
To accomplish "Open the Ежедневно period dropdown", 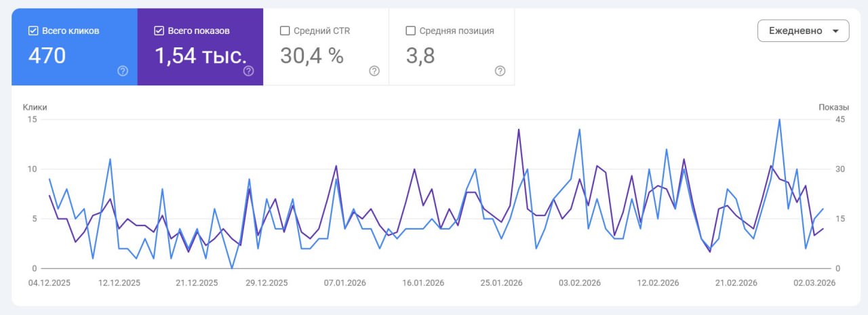I will (795, 30).
